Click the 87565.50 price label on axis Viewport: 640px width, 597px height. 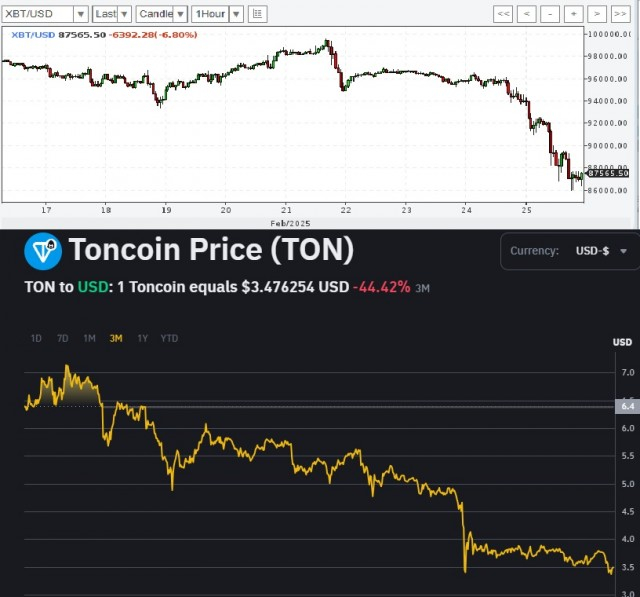coord(609,173)
